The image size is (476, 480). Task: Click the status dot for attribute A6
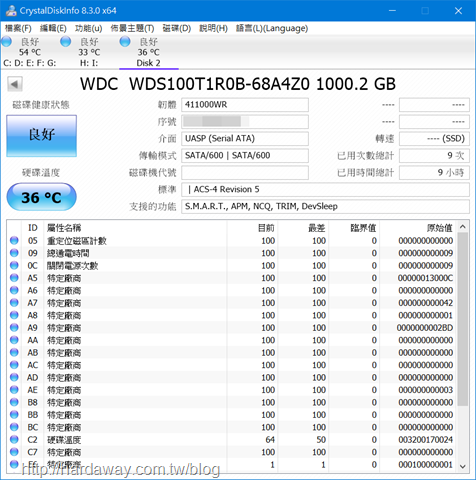point(14,290)
